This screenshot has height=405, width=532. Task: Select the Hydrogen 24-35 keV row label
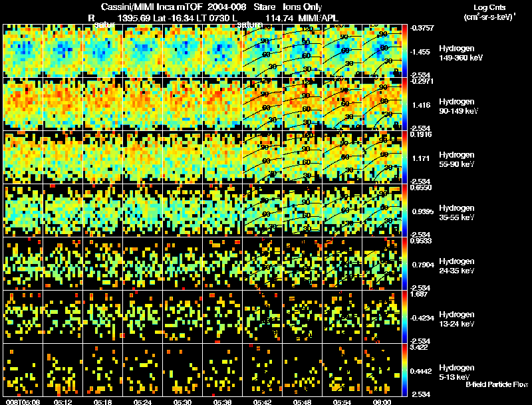click(x=457, y=266)
